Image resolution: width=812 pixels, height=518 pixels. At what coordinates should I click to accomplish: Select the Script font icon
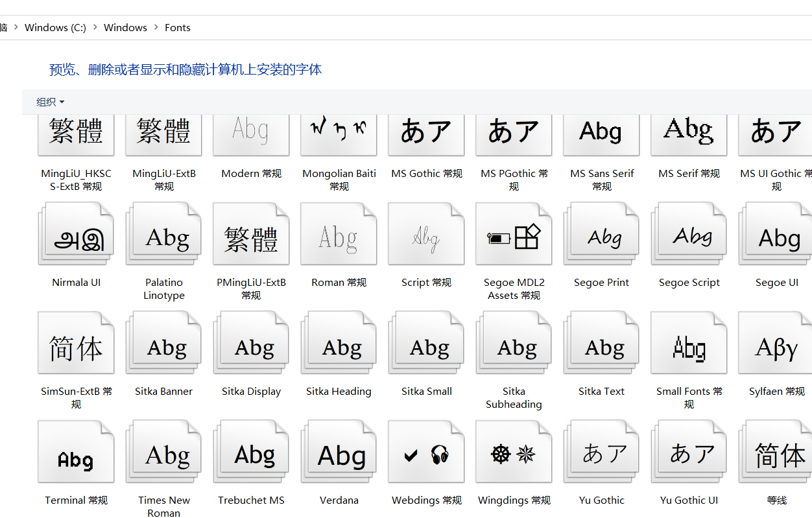[x=426, y=233]
